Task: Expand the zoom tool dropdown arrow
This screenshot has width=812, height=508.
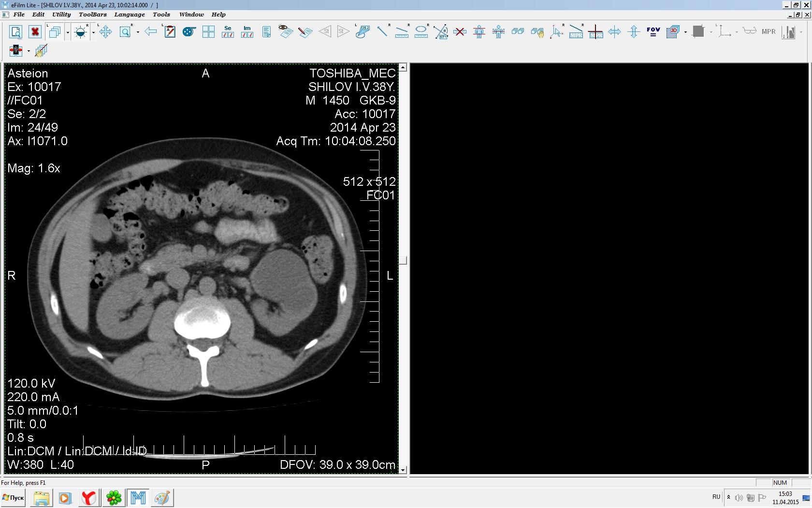Action: coord(138,32)
